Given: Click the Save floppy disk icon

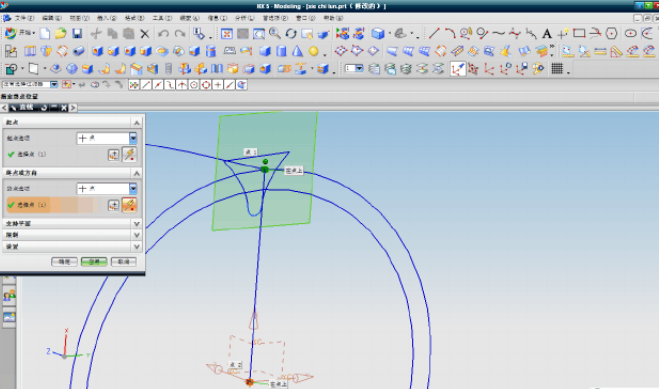Looking at the screenshot, I should pyautogui.click(x=76, y=34).
